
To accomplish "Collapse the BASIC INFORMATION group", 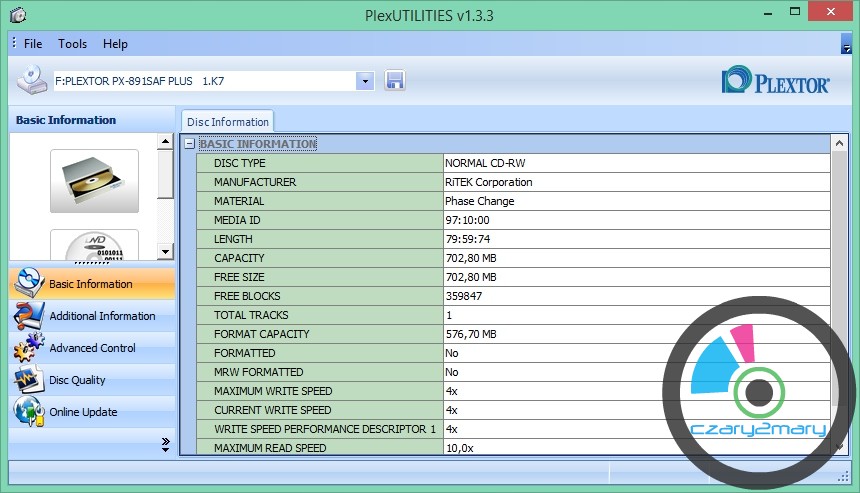I will [189, 144].
